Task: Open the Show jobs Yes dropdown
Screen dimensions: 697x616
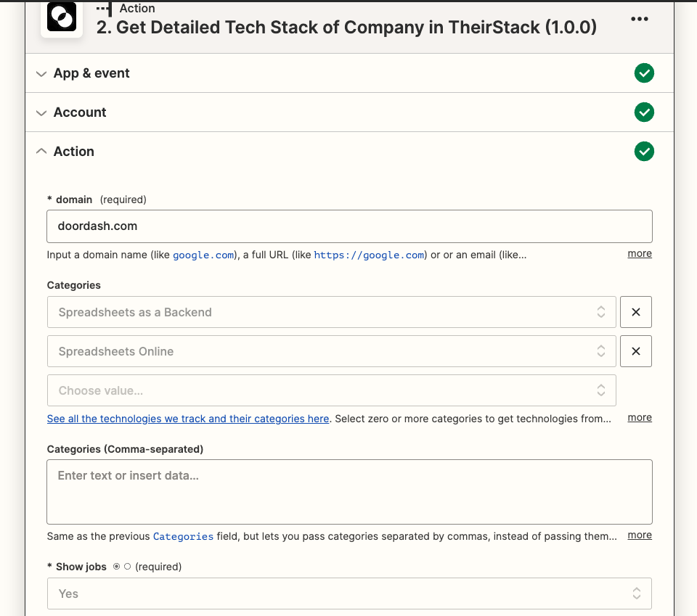Action: point(348,594)
